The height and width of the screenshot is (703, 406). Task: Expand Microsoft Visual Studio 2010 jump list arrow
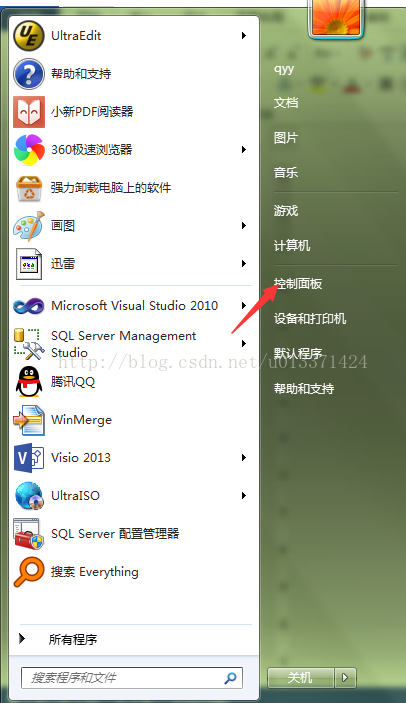(244, 306)
